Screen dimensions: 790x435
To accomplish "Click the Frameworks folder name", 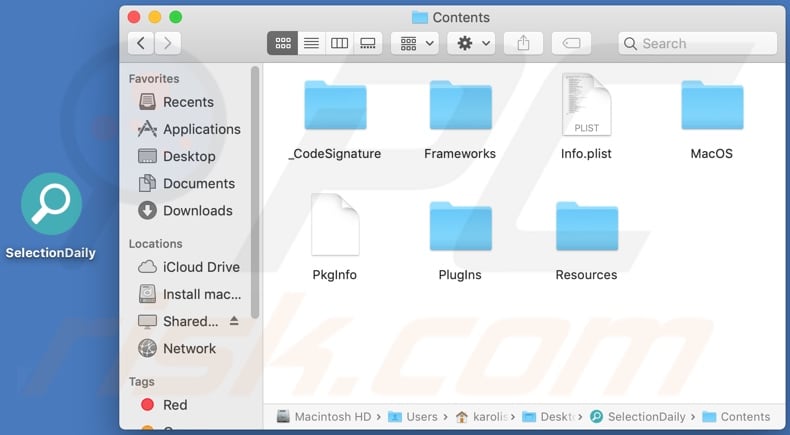I will tap(460, 154).
